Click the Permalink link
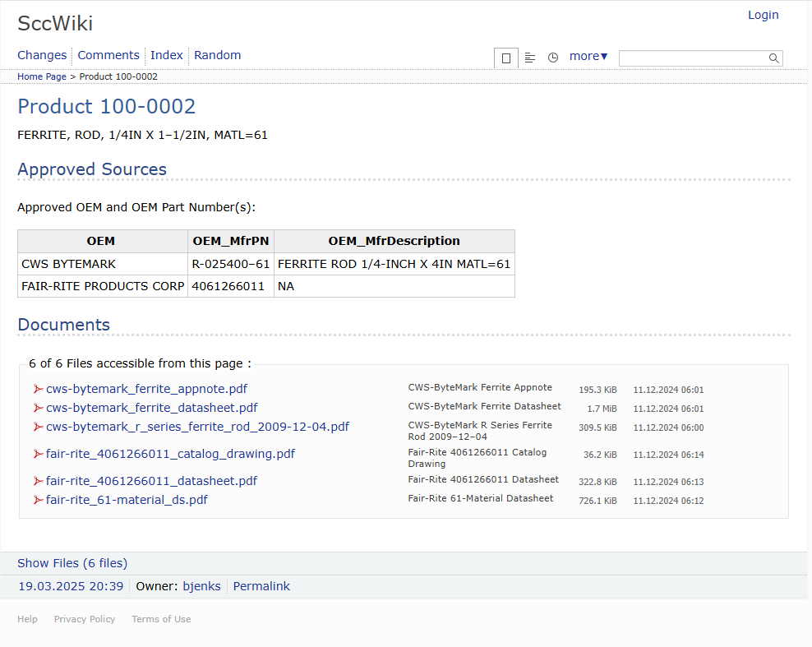The image size is (812, 647). [x=261, y=586]
